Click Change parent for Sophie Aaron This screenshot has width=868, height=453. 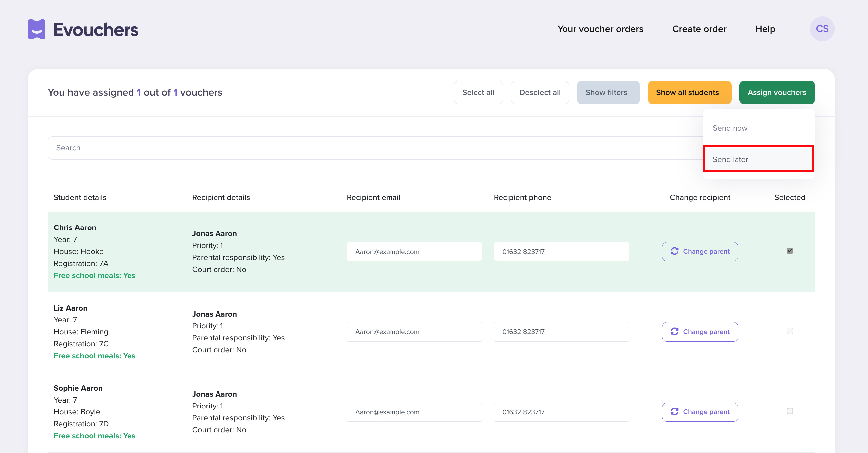(700, 412)
